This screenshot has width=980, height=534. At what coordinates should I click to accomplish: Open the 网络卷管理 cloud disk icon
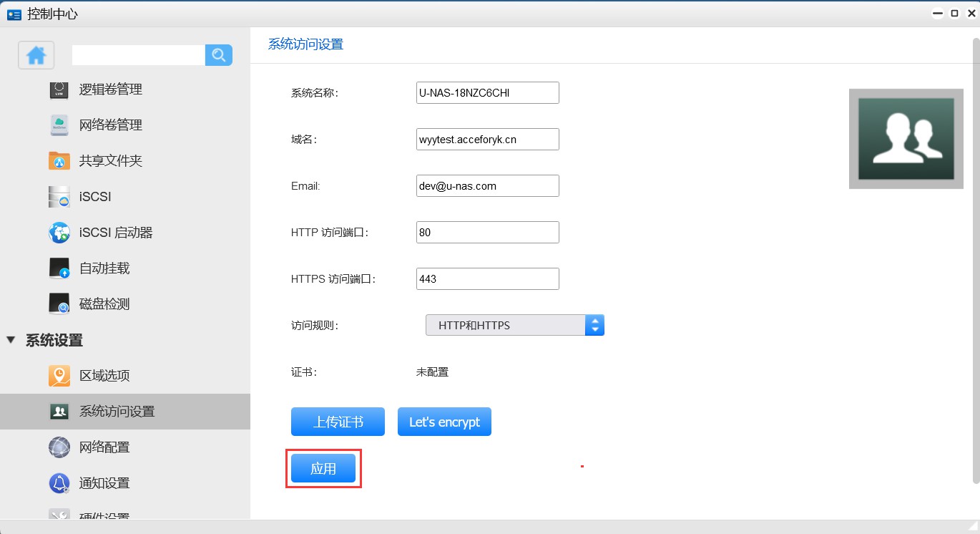click(x=59, y=125)
